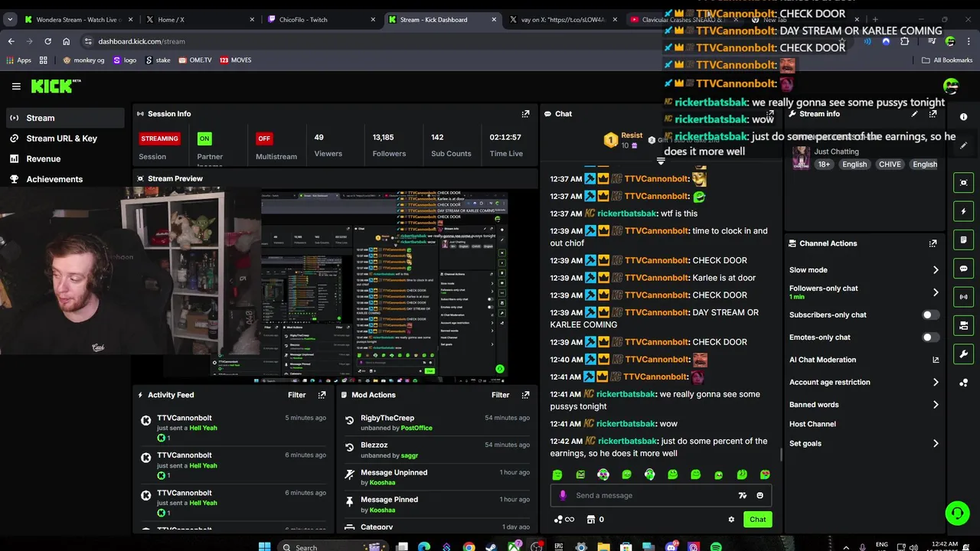
Task: Click the 18+ stream tag
Action: pos(824,165)
